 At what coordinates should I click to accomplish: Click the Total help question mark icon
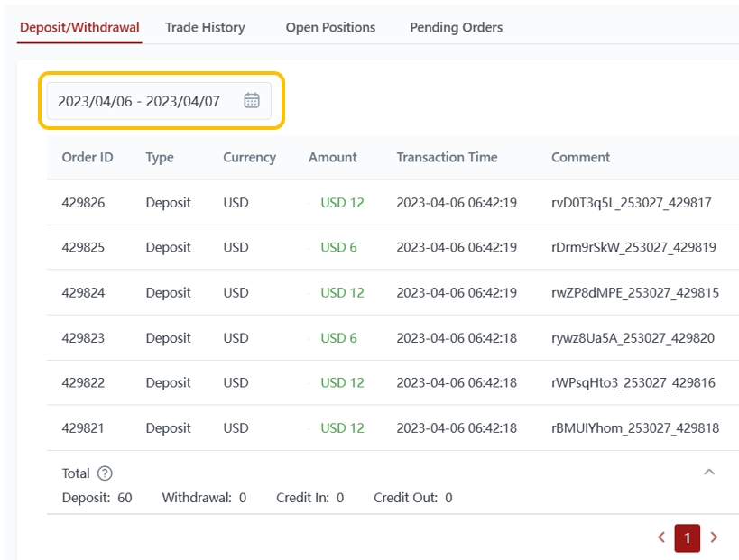pos(105,473)
